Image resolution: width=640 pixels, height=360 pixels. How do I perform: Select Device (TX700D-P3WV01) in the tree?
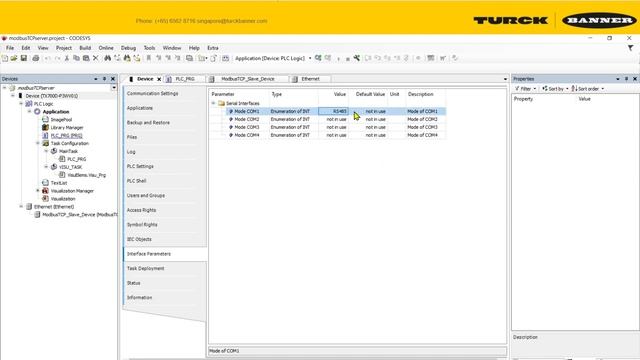pos(51,96)
